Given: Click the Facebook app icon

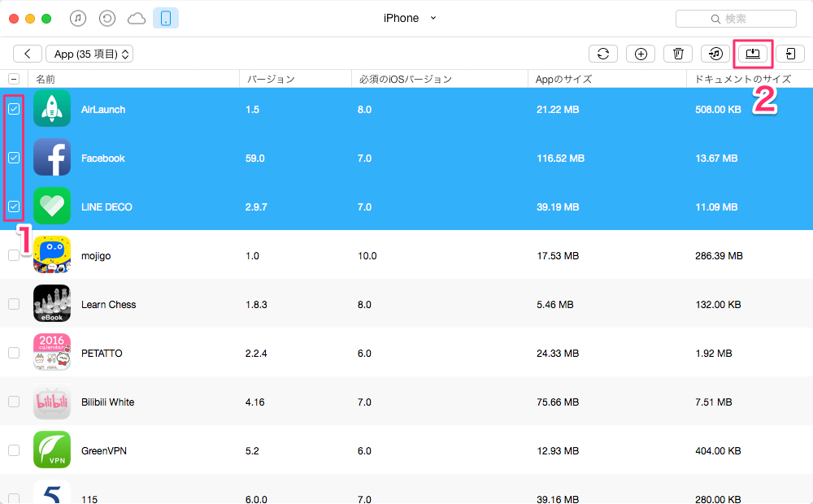Looking at the screenshot, I should [52, 157].
